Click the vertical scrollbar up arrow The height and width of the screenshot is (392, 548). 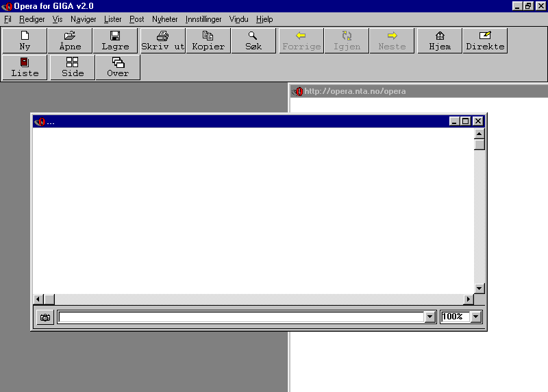point(479,134)
